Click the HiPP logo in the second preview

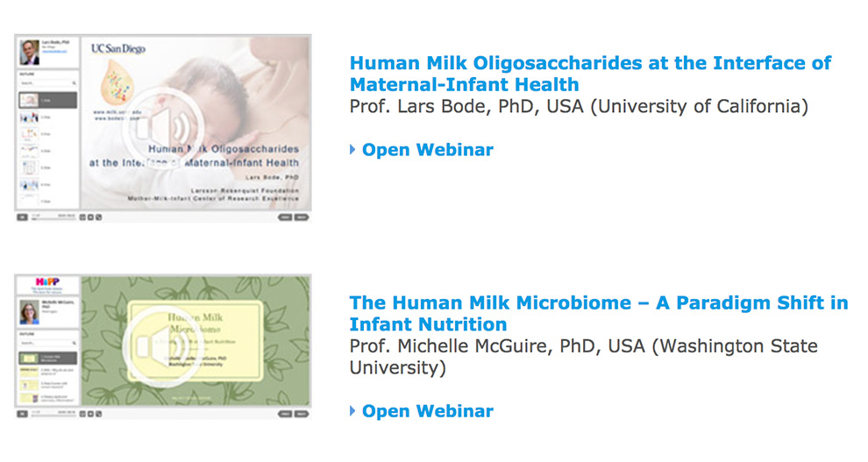click(47, 281)
